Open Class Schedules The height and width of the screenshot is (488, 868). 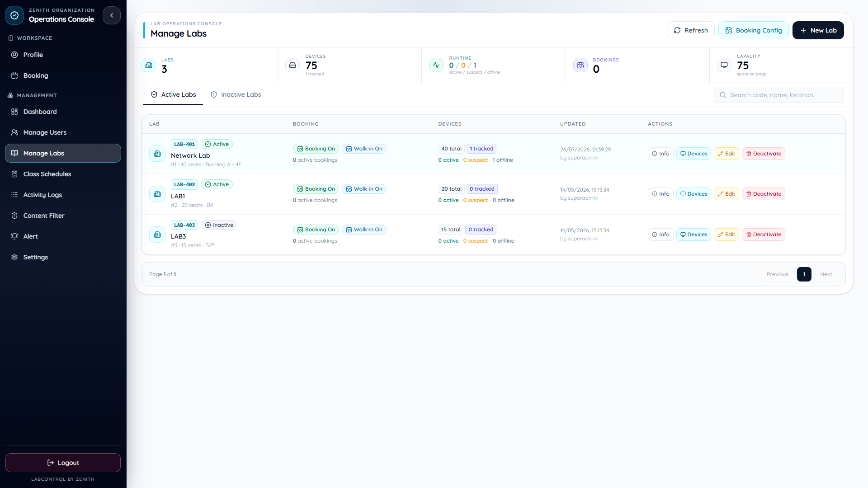(x=63, y=174)
